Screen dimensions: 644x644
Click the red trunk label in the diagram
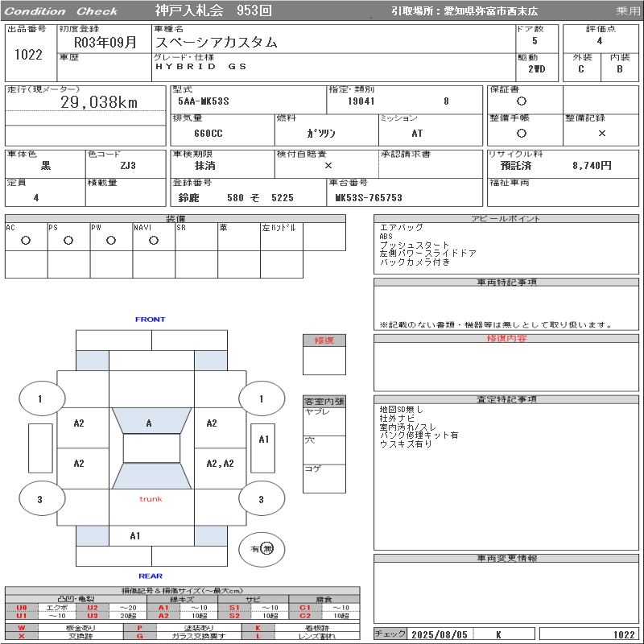click(x=151, y=499)
